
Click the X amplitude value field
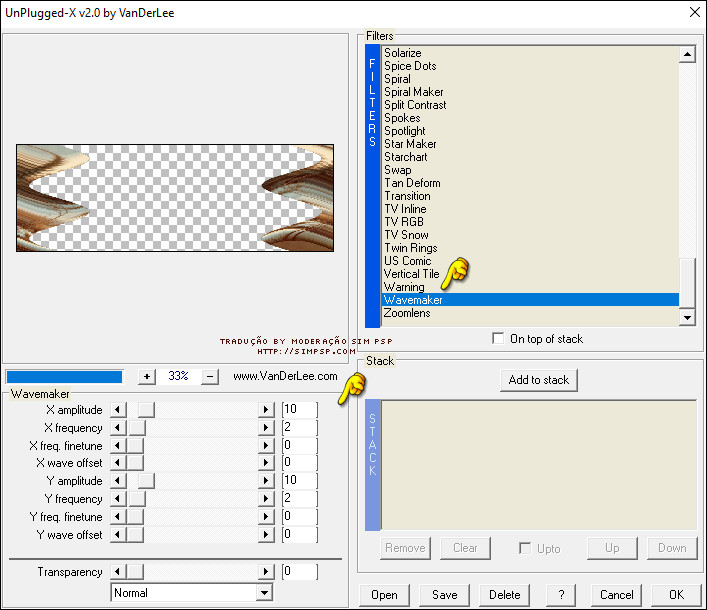tap(299, 410)
